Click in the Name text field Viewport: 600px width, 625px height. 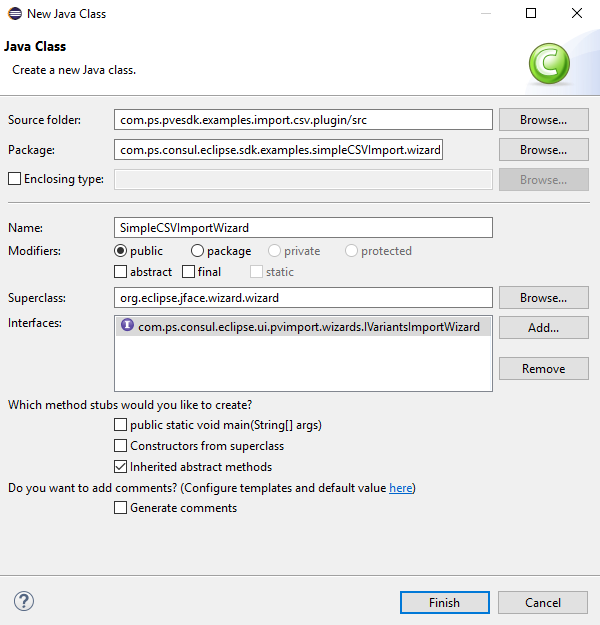point(303,227)
